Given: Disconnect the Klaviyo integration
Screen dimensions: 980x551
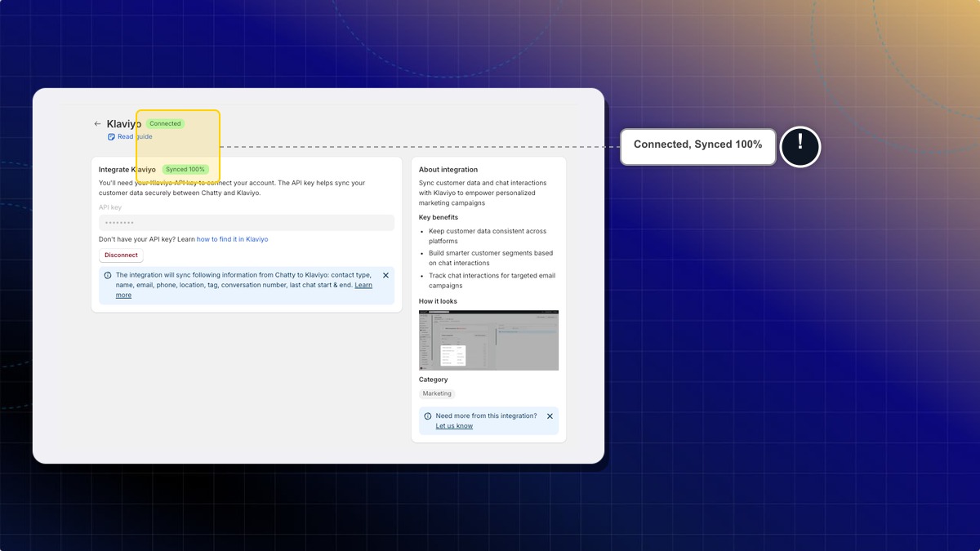Looking at the screenshot, I should 121,256.
